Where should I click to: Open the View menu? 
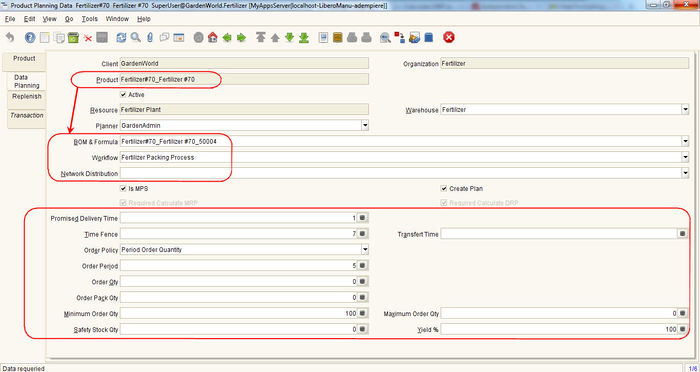coord(50,19)
